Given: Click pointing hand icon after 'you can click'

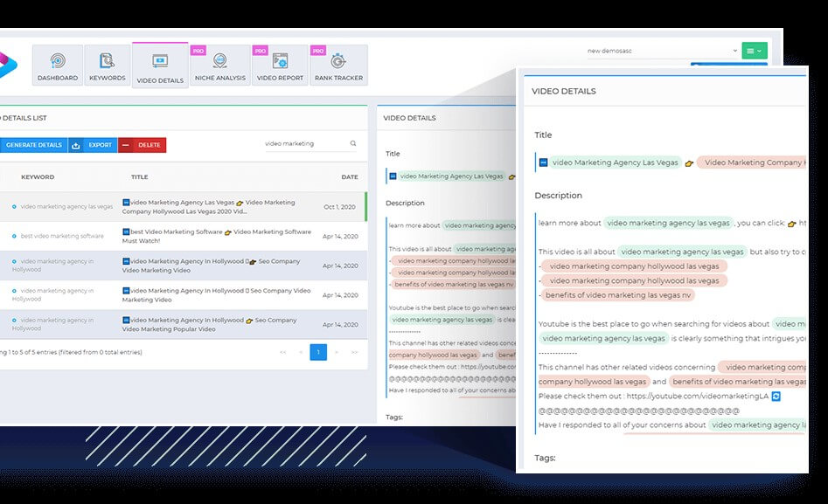Looking at the screenshot, I should [x=791, y=224].
